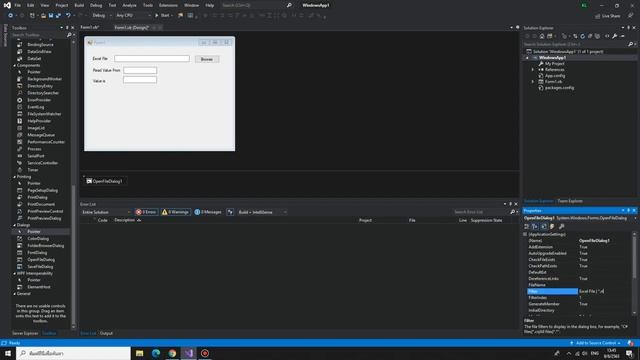Click the Home icon in Solution Explorer

[542, 36]
